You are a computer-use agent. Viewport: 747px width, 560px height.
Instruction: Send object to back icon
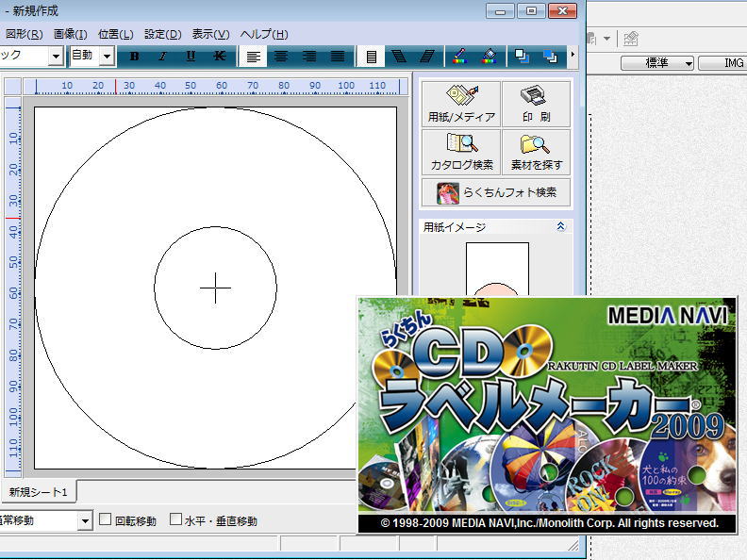click(550, 57)
